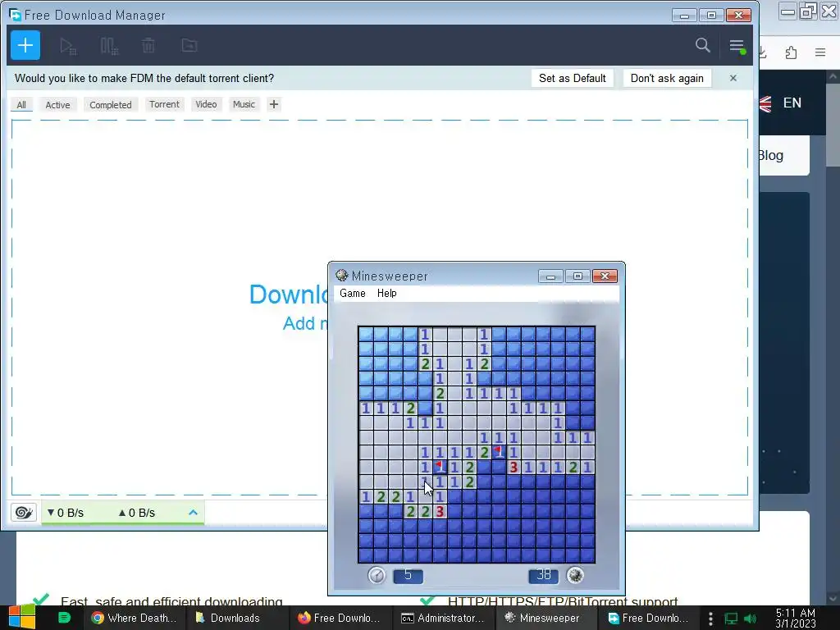Image resolution: width=840 pixels, height=630 pixels.
Task: Click the blue plus add download button
Action: pyautogui.click(x=25, y=46)
